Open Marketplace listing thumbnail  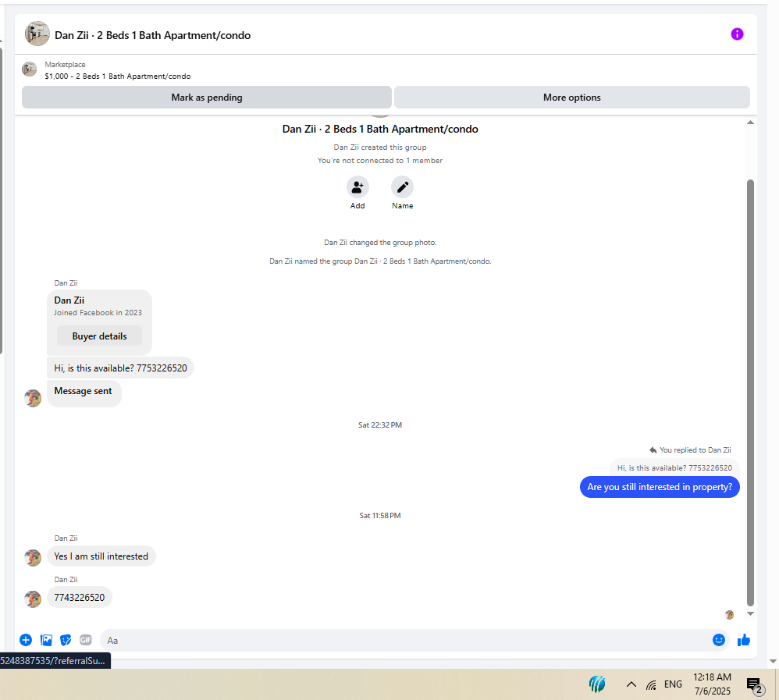tap(30, 69)
